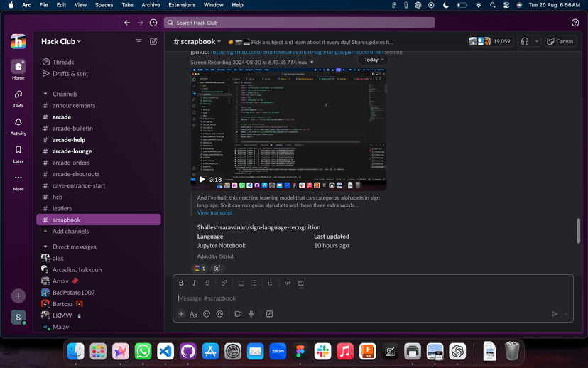This screenshot has height=368, width=588.
Task: Open the Activity bell in sidebar
Action: [18, 123]
